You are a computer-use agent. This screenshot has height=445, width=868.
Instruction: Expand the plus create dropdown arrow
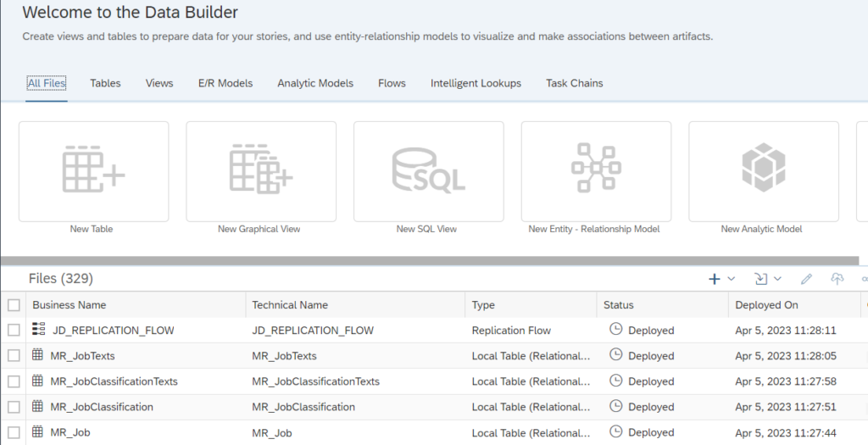pyautogui.click(x=732, y=279)
